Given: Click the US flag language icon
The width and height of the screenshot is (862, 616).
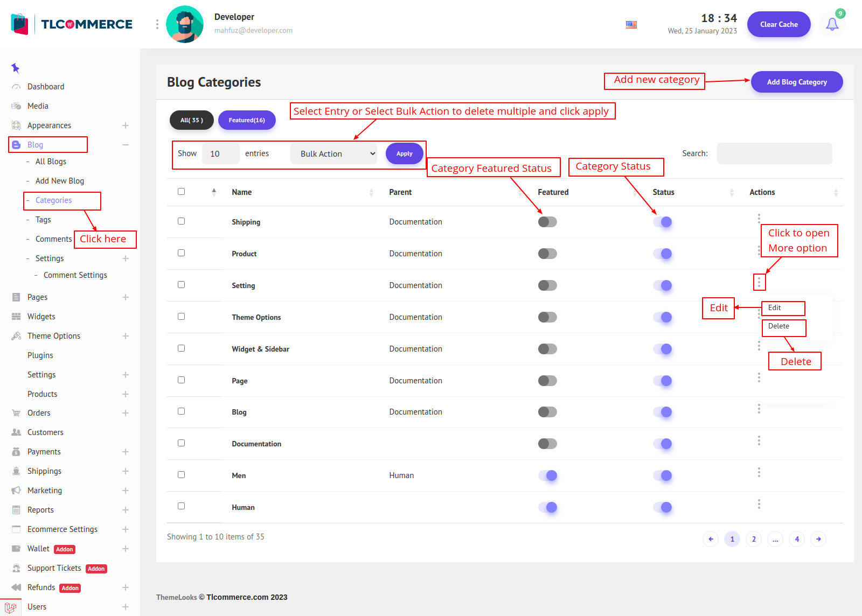Looking at the screenshot, I should (631, 25).
